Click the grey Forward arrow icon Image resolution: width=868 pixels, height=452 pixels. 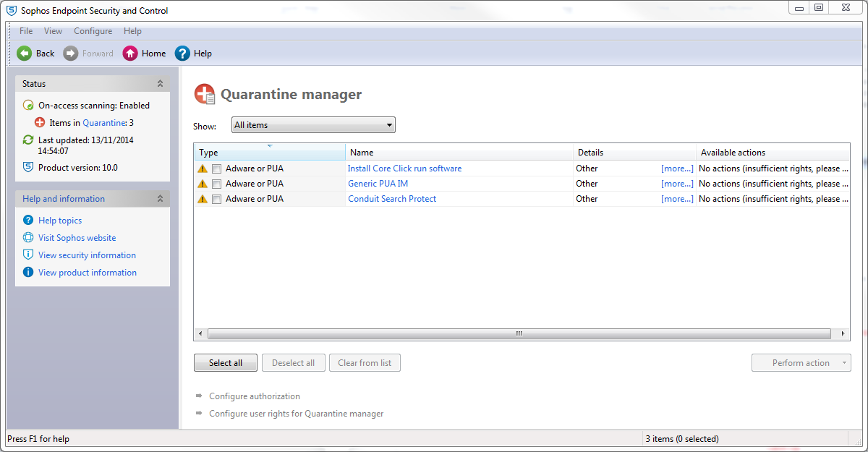click(x=70, y=54)
